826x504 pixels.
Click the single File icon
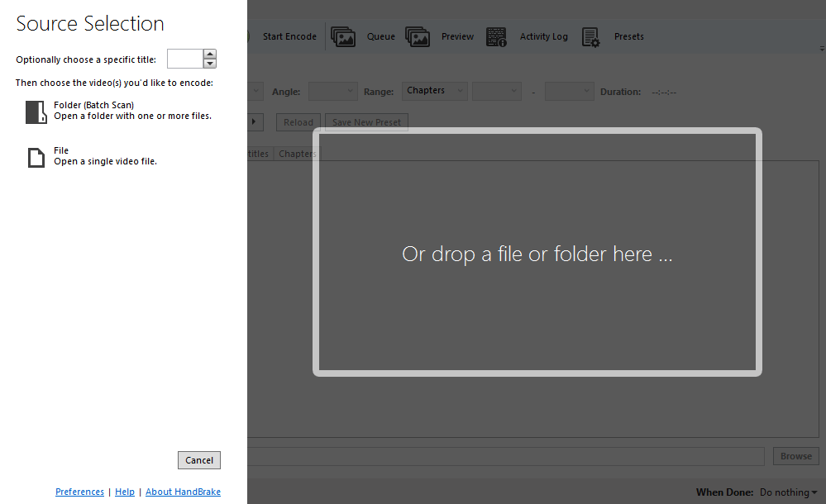click(36, 157)
